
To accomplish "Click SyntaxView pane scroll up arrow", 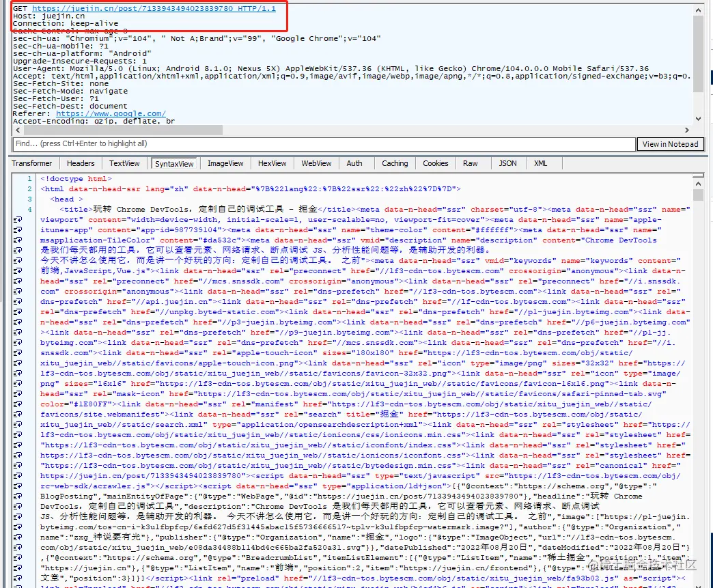I will (699, 184).
